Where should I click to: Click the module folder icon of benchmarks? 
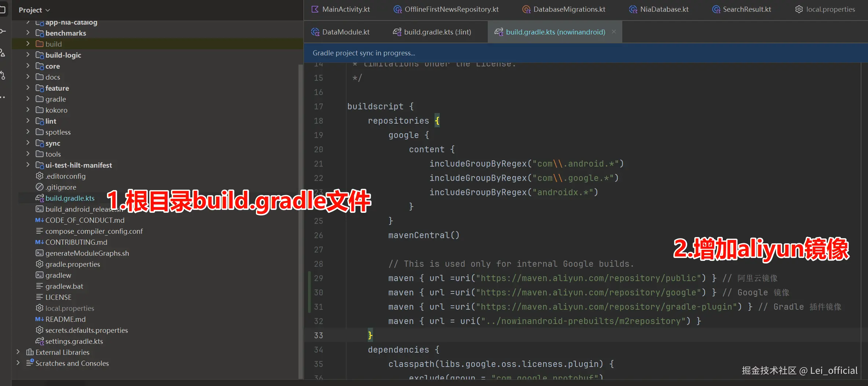click(x=40, y=33)
